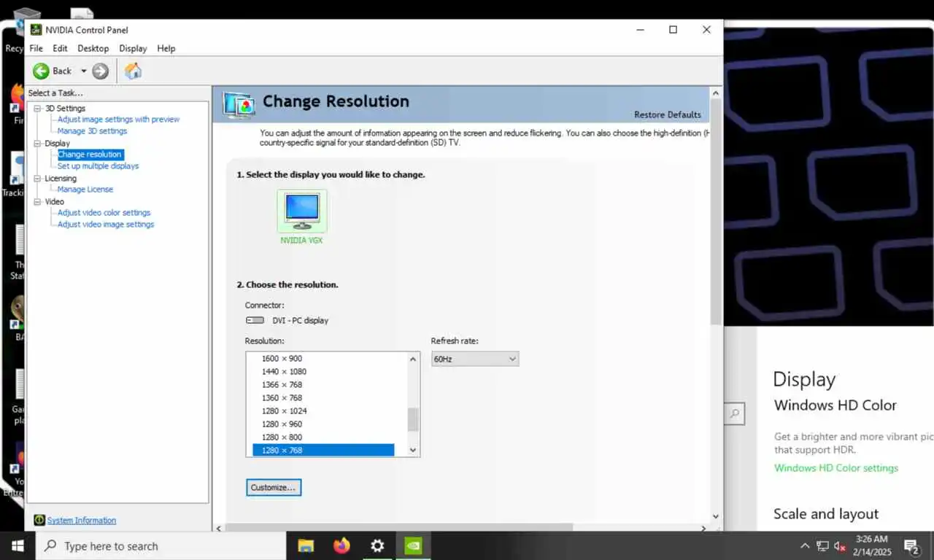Click main panel horizontal scroll left arrow

click(x=219, y=528)
